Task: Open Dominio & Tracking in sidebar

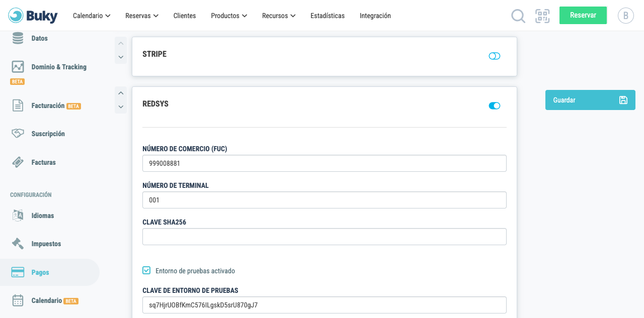Action: pyautogui.click(x=59, y=67)
